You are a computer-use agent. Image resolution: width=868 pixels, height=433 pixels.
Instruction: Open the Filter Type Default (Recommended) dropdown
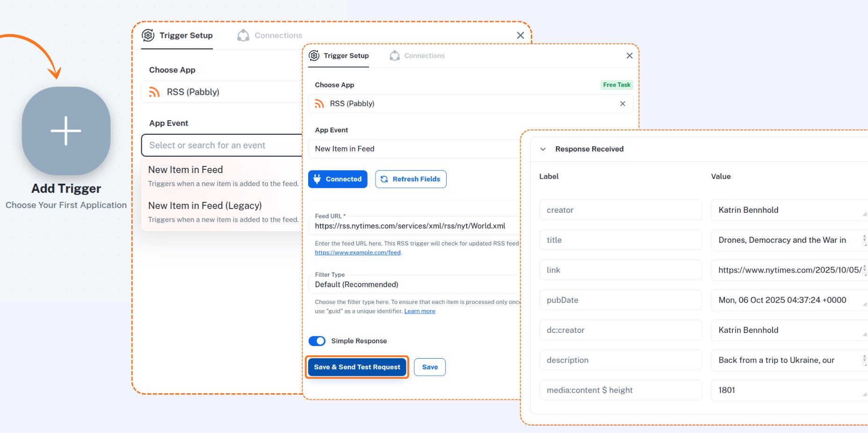tap(414, 284)
